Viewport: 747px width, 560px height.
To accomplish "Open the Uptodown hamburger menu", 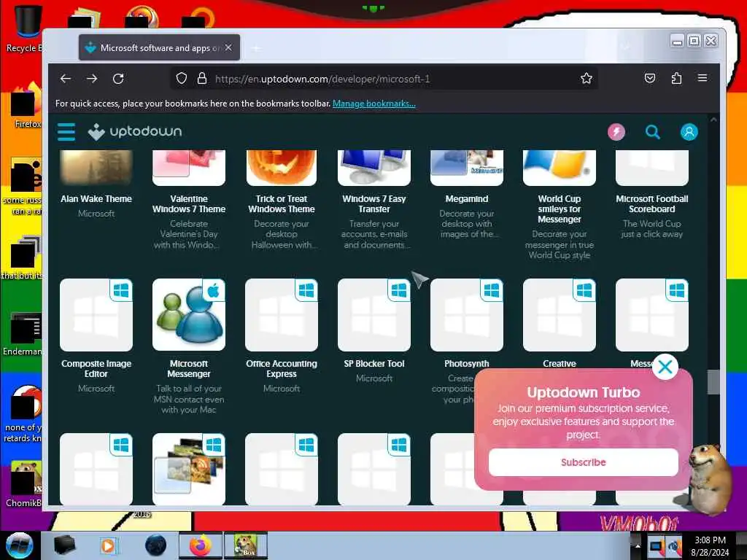I will coord(66,132).
